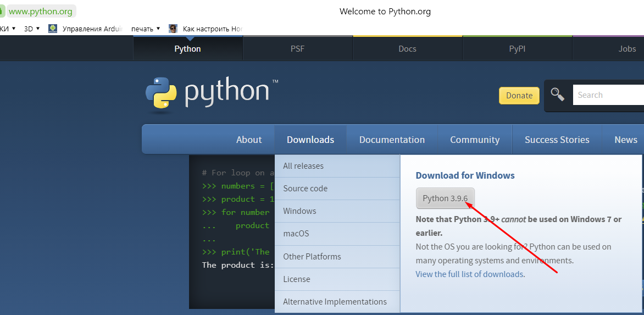Select macOS in Downloads menu
The width and height of the screenshot is (644, 315).
click(337, 234)
